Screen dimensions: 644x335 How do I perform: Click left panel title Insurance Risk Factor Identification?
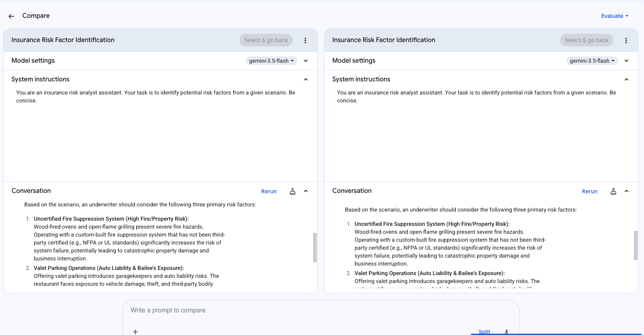(x=63, y=40)
